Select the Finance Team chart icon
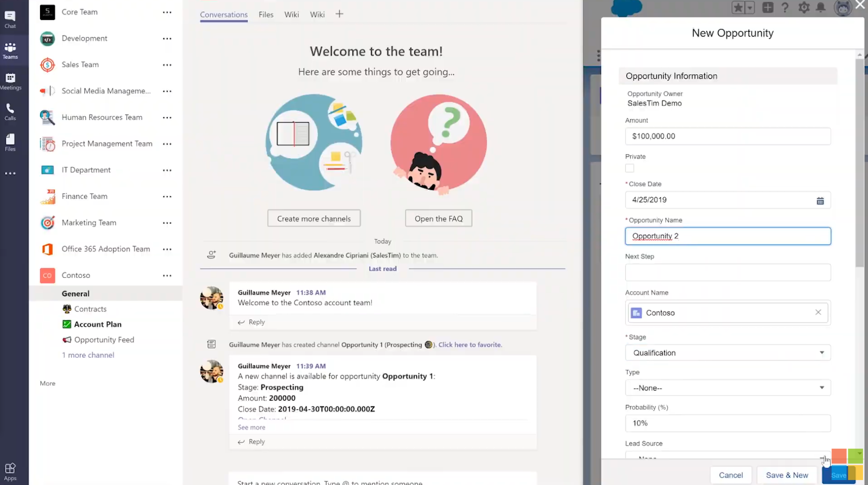The height and width of the screenshot is (485, 868). (47, 196)
